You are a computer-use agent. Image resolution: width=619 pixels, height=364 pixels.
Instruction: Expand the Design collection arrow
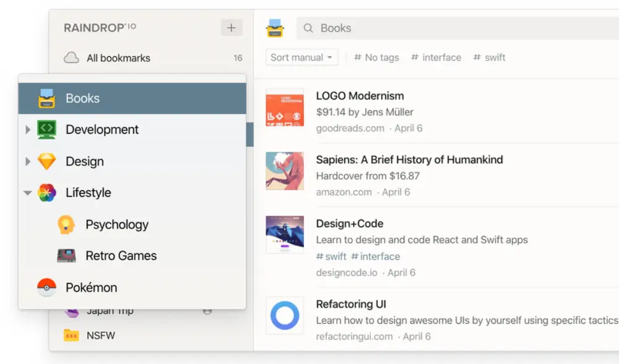[x=27, y=162]
